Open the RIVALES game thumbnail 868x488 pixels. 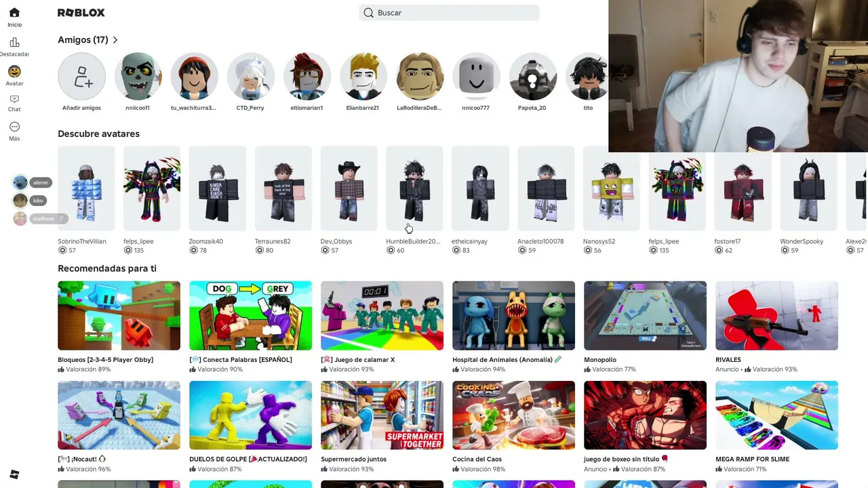(x=776, y=315)
